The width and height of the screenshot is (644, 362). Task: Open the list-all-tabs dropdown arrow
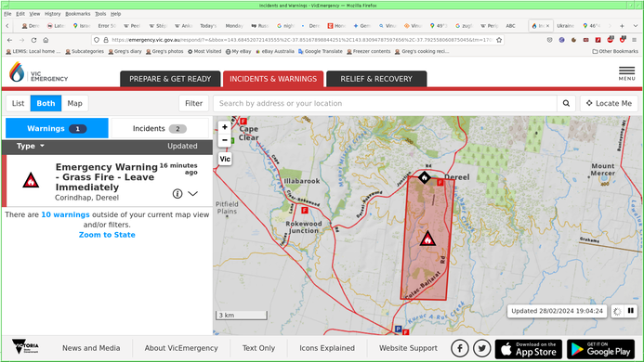636,25
